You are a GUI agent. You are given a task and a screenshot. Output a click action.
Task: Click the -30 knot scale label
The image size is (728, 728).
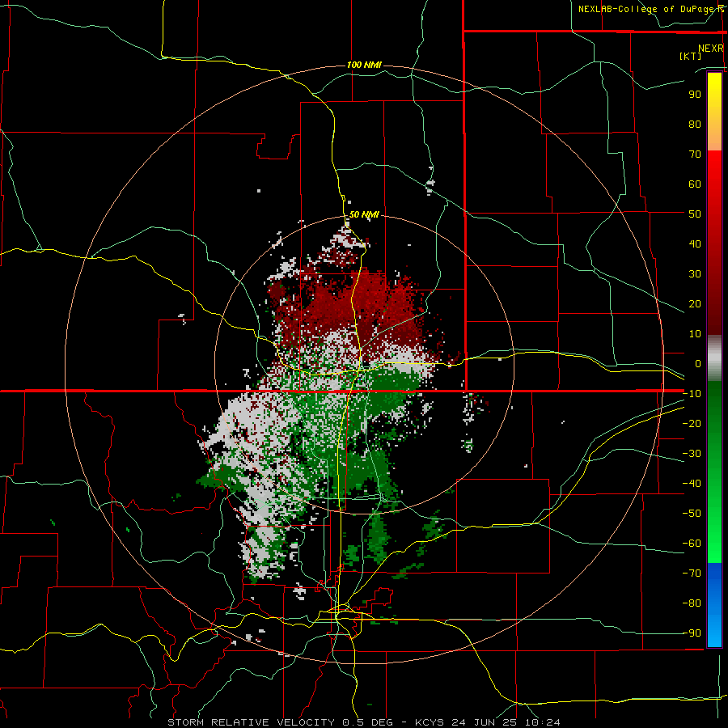(692, 454)
